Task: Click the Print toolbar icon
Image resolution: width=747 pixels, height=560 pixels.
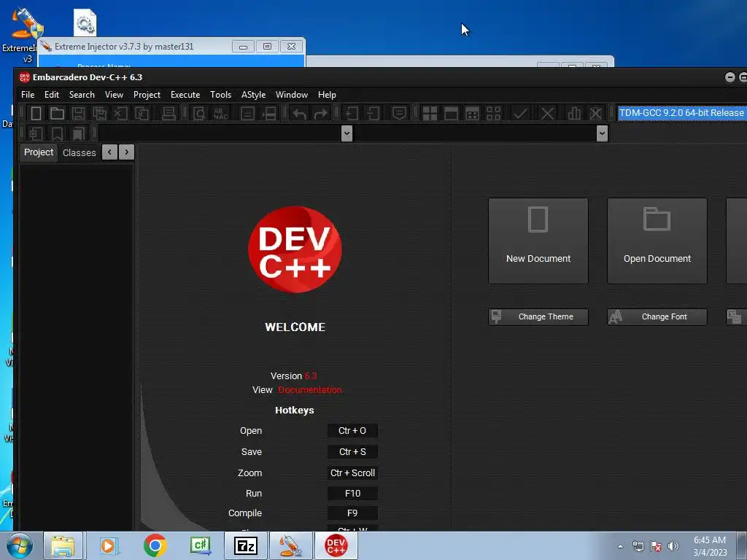Action: (x=169, y=113)
